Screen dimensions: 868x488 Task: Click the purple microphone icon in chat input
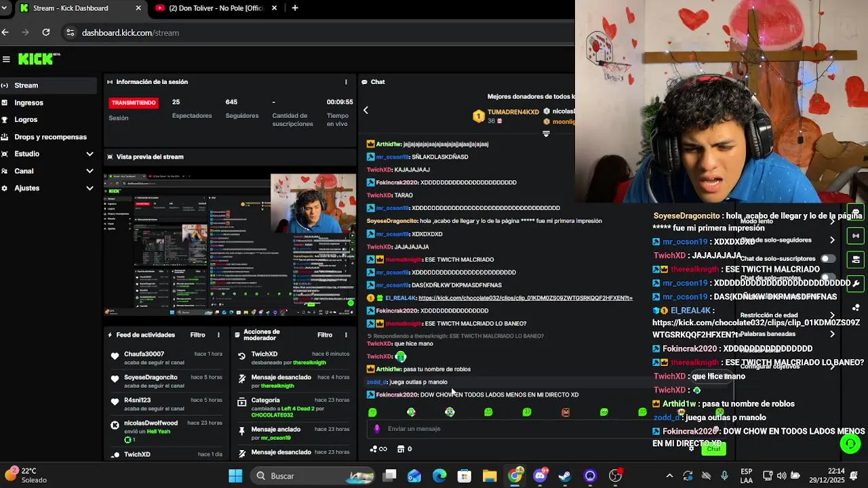point(377,429)
